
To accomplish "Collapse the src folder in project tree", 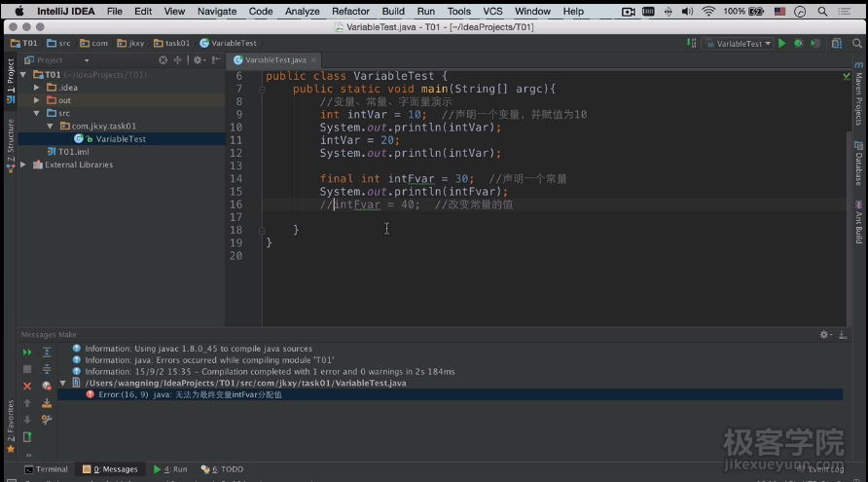I will coord(37,113).
